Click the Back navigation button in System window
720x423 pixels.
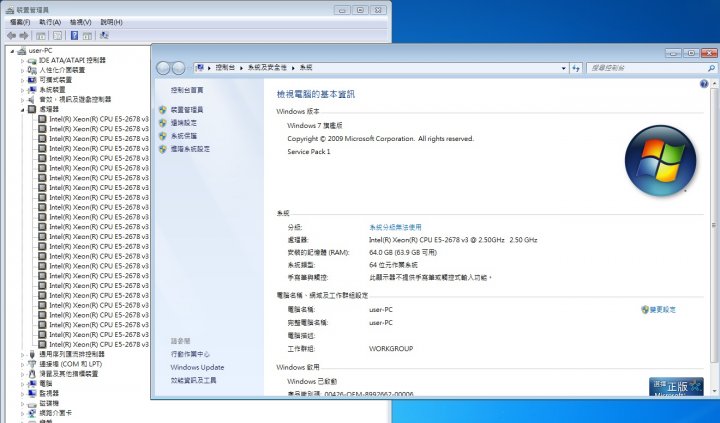(x=165, y=68)
